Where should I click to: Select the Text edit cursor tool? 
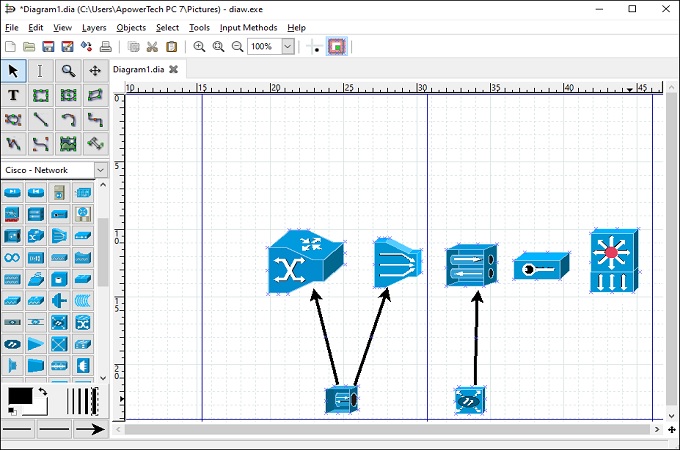[40, 71]
